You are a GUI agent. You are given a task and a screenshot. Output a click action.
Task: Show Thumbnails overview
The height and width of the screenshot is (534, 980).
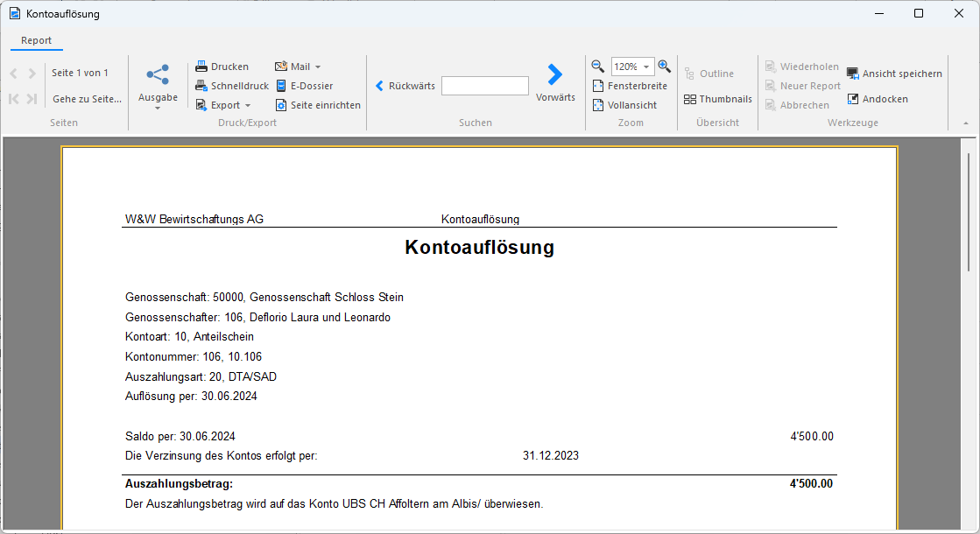[x=718, y=99]
